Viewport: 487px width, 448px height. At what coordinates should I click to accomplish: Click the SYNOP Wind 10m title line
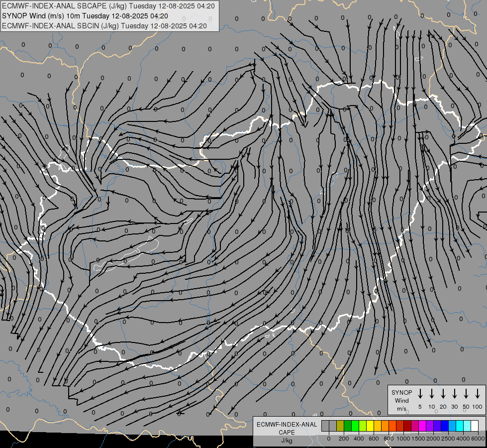pos(85,16)
